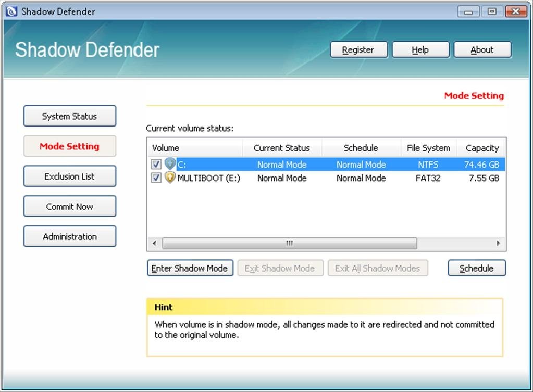Click the Register button
The height and width of the screenshot is (392, 533).
358,50
